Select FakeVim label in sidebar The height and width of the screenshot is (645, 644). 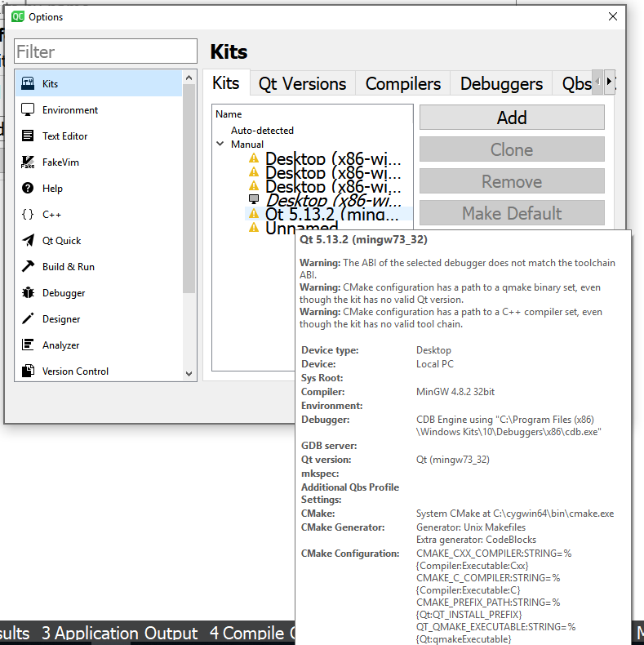(60, 162)
